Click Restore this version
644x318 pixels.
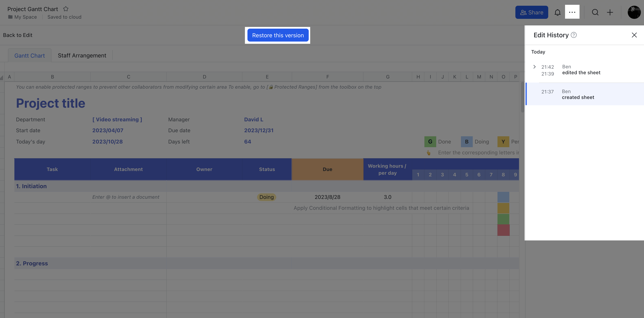point(278,35)
